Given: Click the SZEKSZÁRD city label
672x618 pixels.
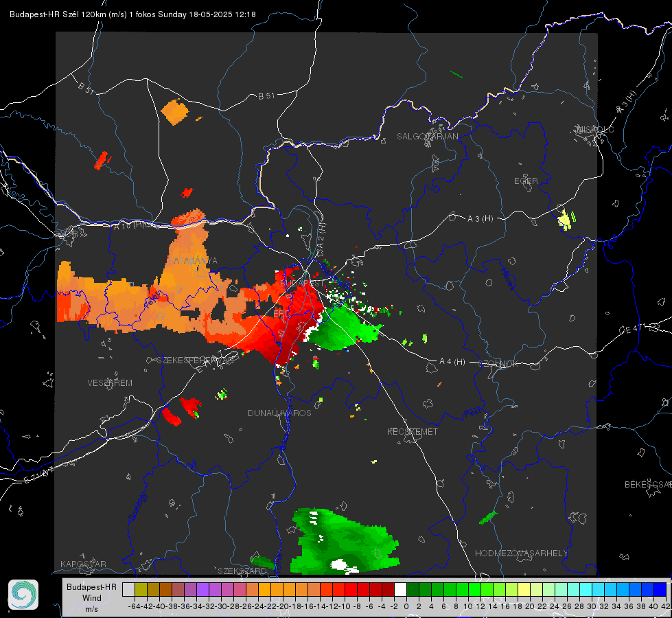Looking at the screenshot, I should [242, 571].
